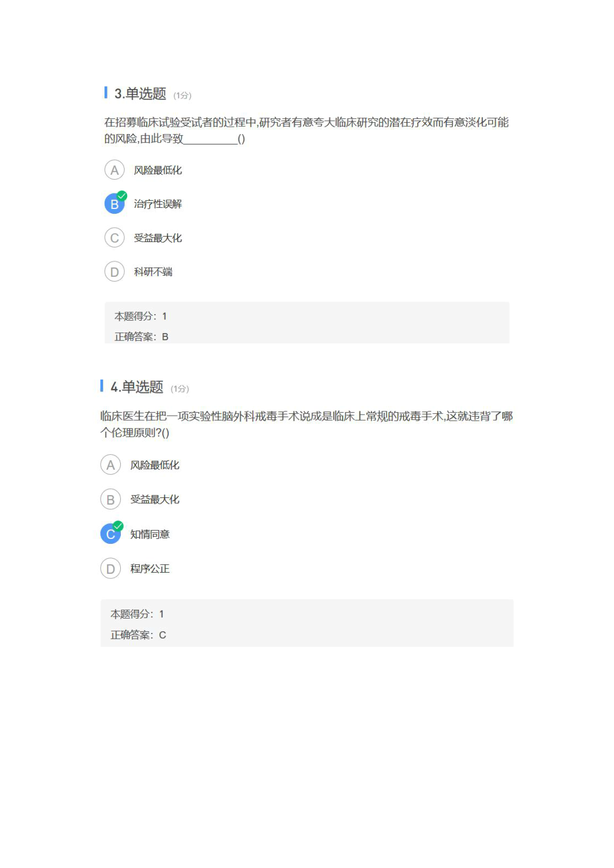Click the green checkmark on question 3's B
This screenshot has width=614, height=868.
(x=122, y=195)
